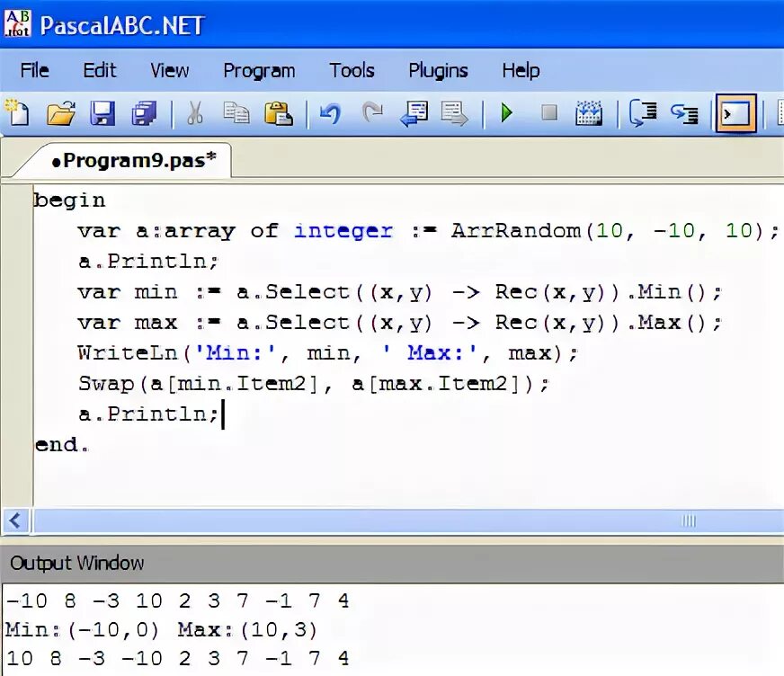Toggle the output window panel button
The image size is (784, 676).
735,113
